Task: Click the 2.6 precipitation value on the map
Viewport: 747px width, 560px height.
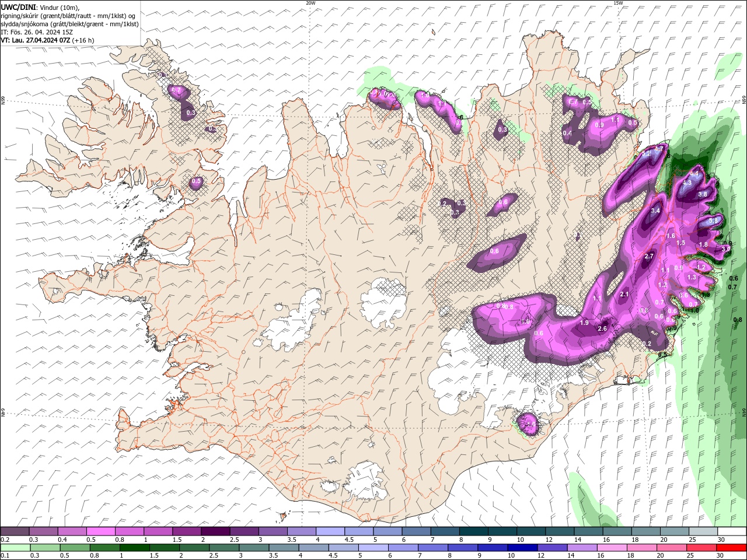Action: [603, 328]
